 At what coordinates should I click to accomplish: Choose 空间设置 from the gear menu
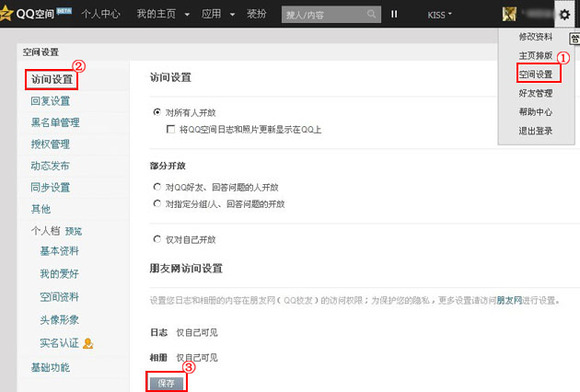(x=535, y=74)
